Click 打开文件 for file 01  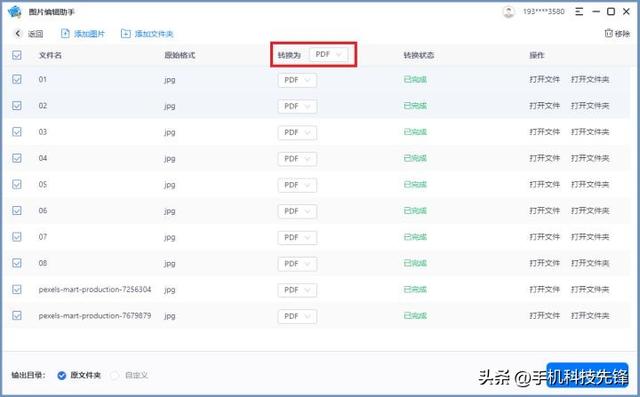[544, 80]
